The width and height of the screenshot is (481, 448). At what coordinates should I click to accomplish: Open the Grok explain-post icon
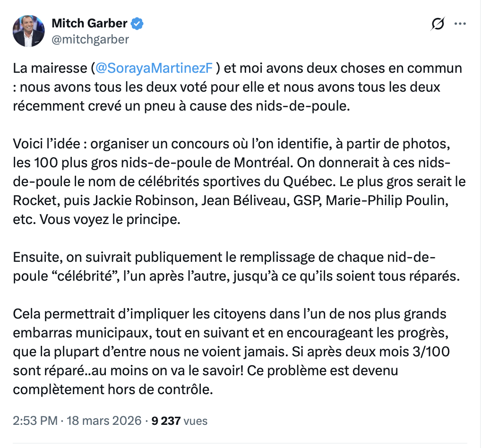coord(438,24)
